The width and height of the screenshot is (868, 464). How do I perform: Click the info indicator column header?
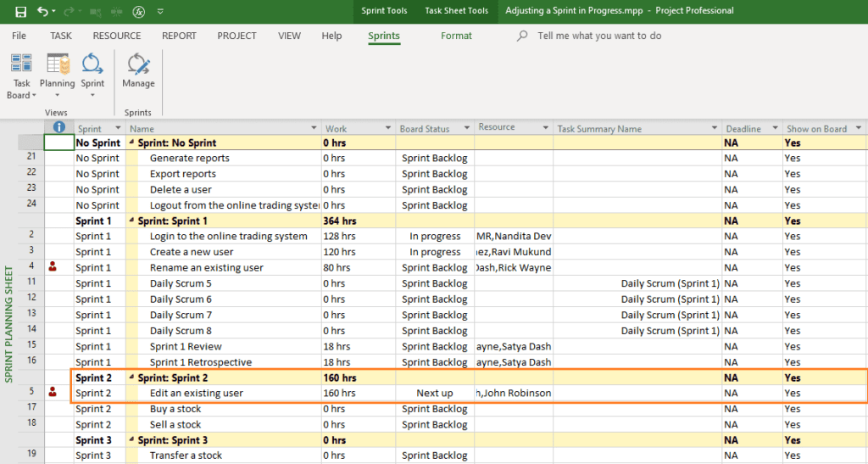[59, 127]
